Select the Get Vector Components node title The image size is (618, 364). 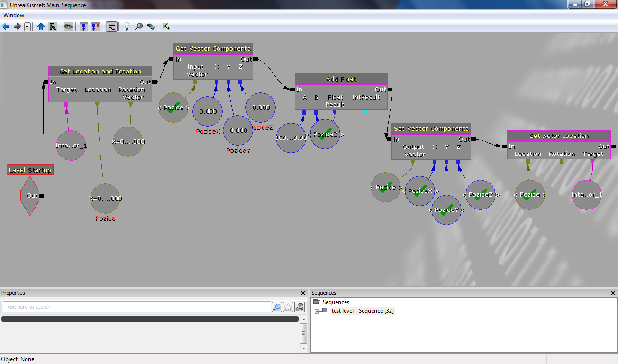(213, 48)
